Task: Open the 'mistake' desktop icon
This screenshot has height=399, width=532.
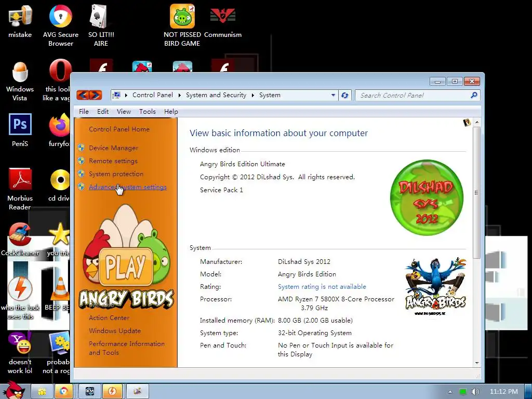Action: click(x=20, y=21)
